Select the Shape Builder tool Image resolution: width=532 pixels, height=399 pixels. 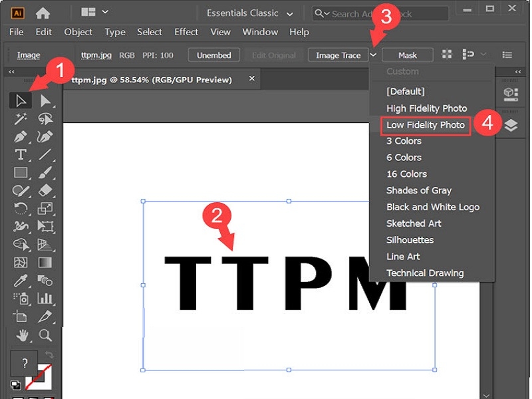[x=21, y=244]
